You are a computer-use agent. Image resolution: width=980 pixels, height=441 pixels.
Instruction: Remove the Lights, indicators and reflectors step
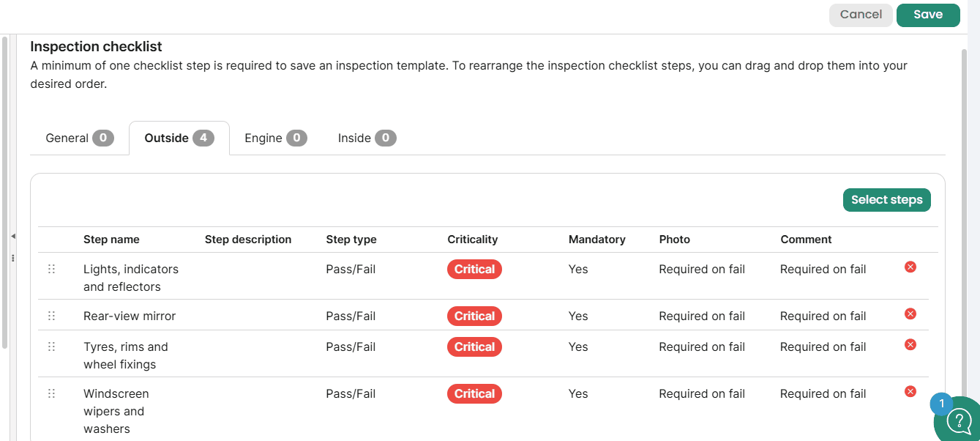pyautogui.click(x=910, y=267)
